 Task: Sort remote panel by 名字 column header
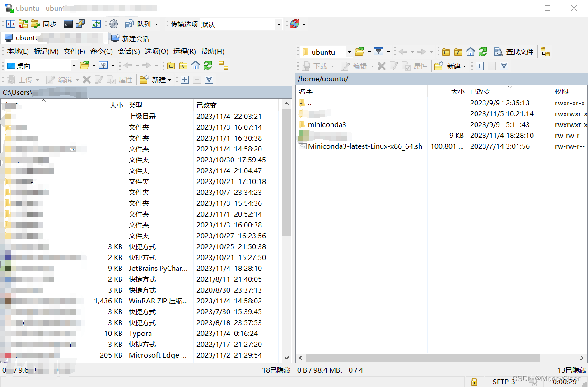(x=362, y=91)
